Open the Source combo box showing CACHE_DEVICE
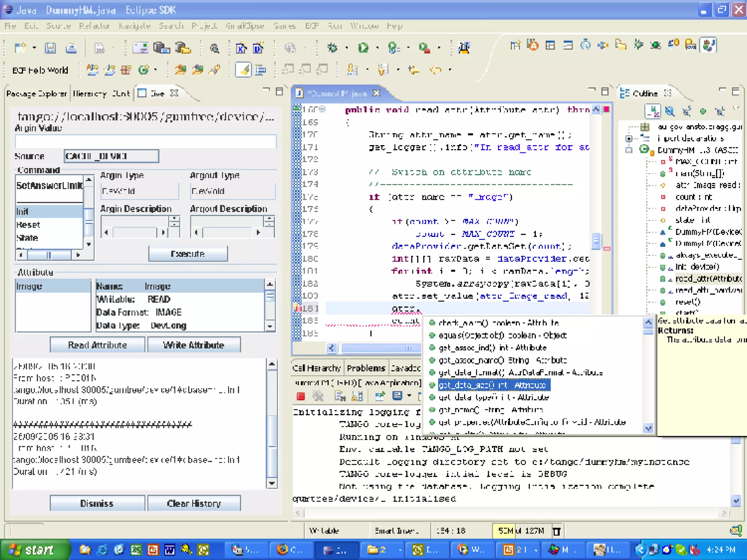 click(111, 156)
